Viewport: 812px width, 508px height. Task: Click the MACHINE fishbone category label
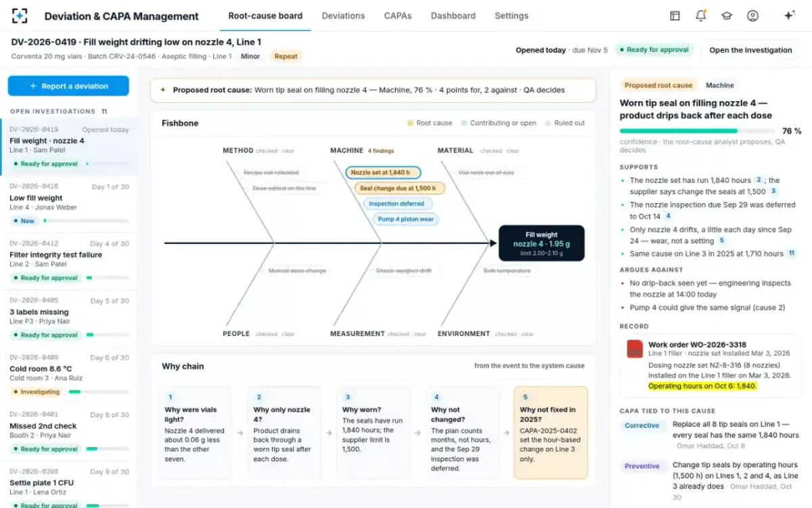pyautogui.click(x=346, y=150)
